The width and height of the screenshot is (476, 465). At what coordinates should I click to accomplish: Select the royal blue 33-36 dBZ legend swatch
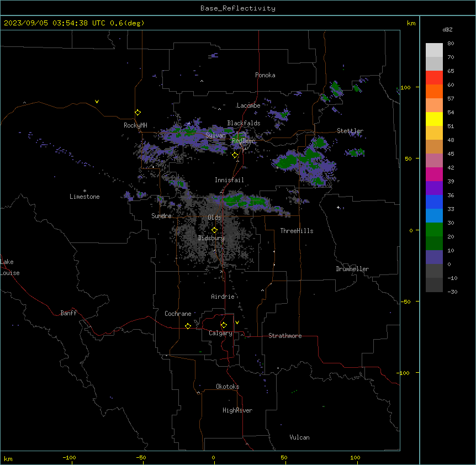434,202
